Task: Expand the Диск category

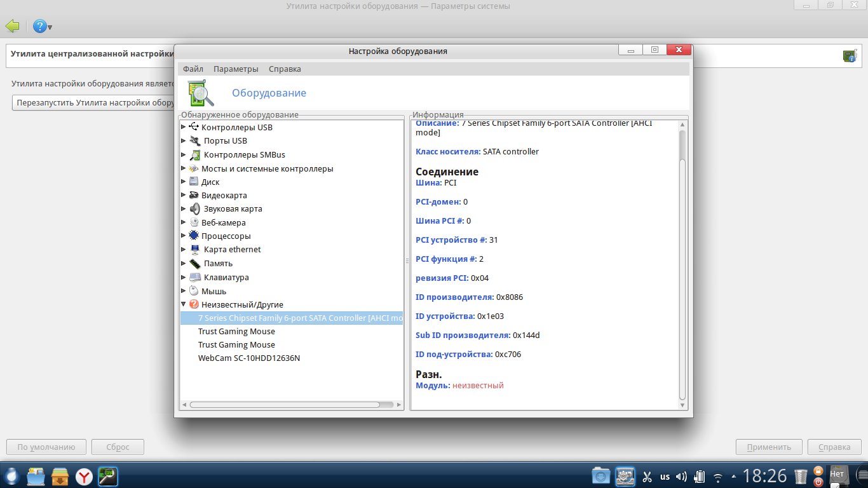Action: [x=184, y=182]
